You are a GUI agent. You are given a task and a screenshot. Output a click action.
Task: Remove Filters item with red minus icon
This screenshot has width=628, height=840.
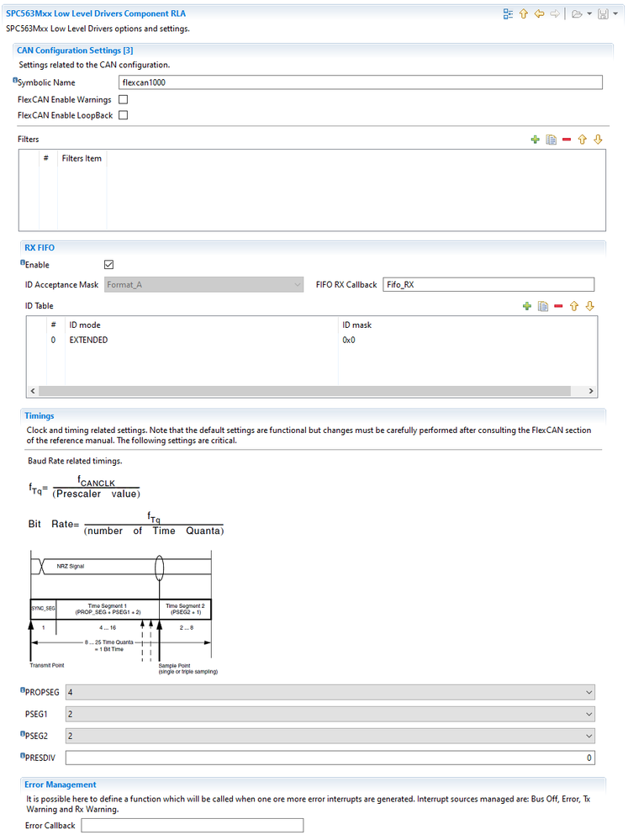click(x=567, y=140)
